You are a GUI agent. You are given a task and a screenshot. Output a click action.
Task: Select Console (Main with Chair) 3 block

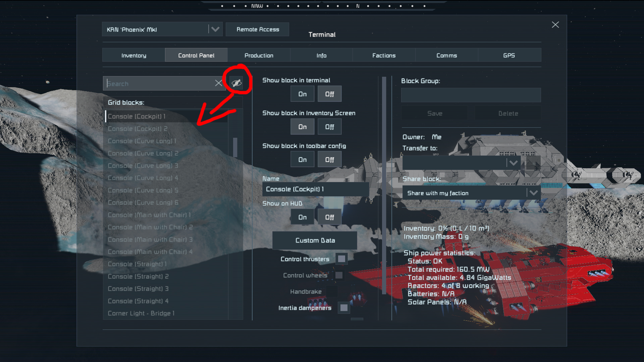(167, 240)
